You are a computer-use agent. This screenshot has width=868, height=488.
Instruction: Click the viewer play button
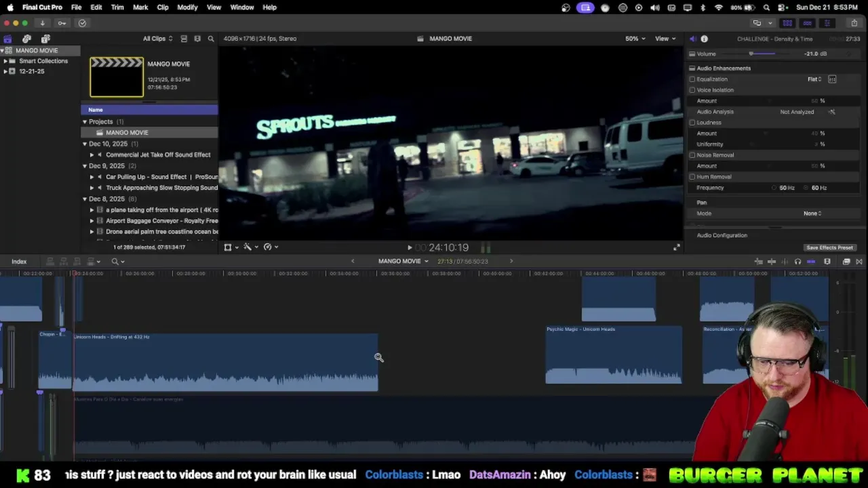pos(410,248)
